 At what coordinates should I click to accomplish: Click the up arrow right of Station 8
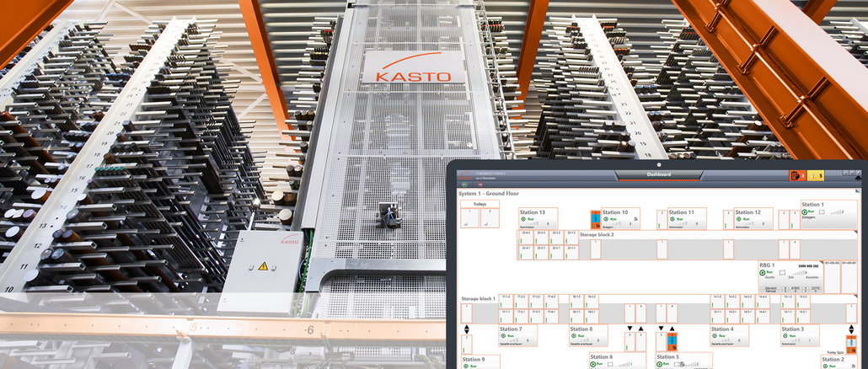(640, 329)
